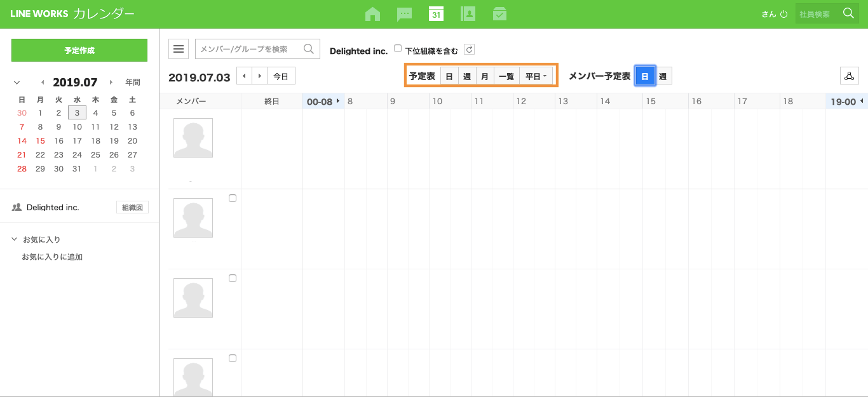Collapse the お気に入り section
868x397 pixels.
(15, 239)
